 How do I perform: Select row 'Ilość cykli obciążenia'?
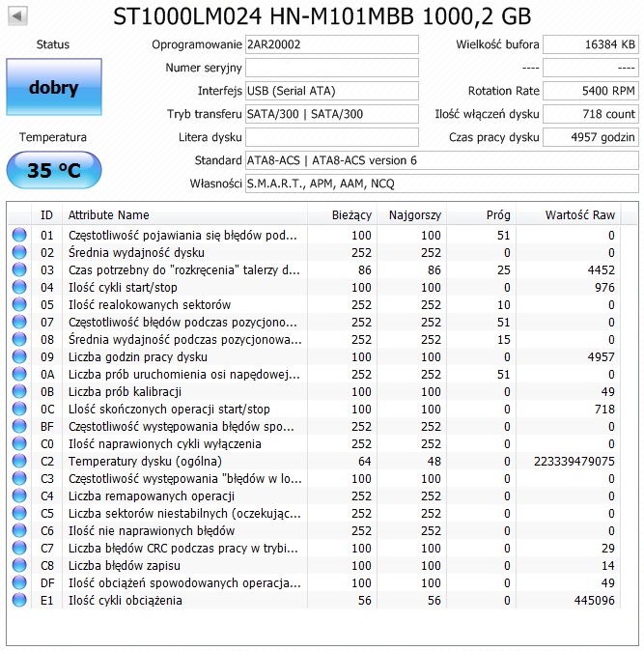coord(314,601)
